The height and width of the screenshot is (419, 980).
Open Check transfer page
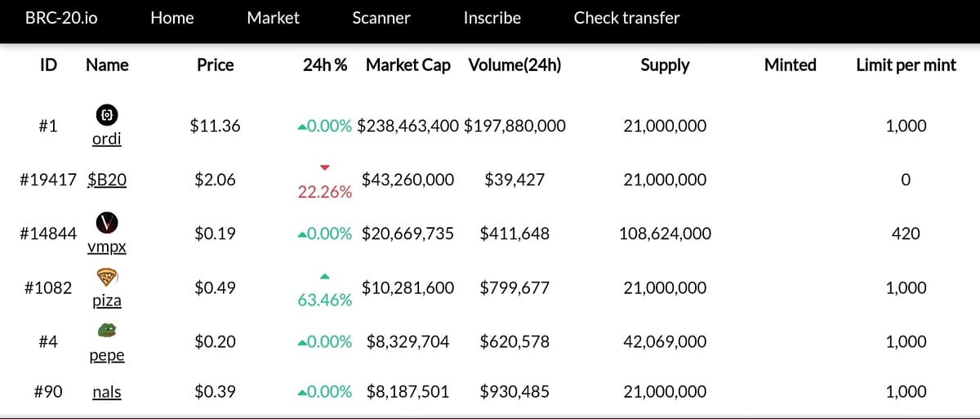click(626, 17)
